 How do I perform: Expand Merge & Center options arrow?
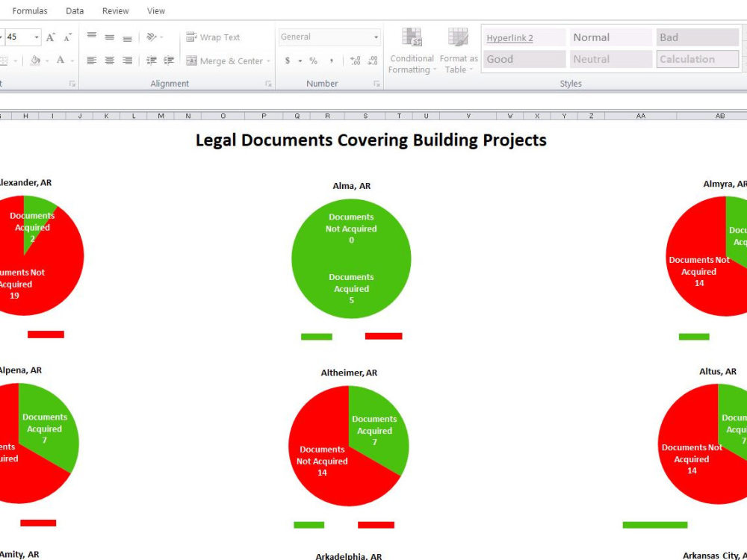click(x=268, y=61)
